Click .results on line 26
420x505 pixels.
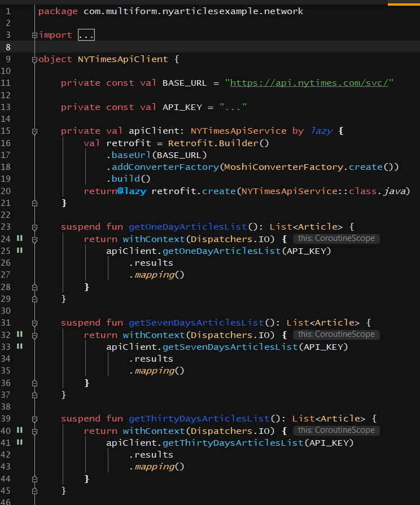pos(151,263)
